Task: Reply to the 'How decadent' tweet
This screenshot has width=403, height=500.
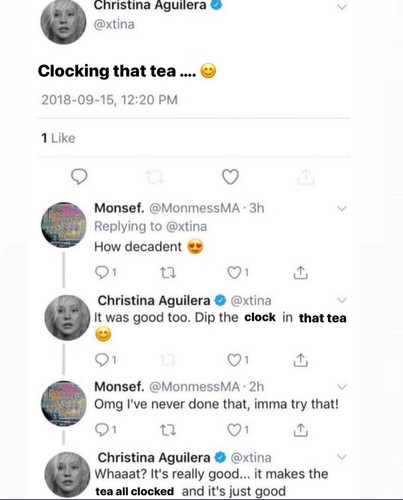Action: point(105,273)
